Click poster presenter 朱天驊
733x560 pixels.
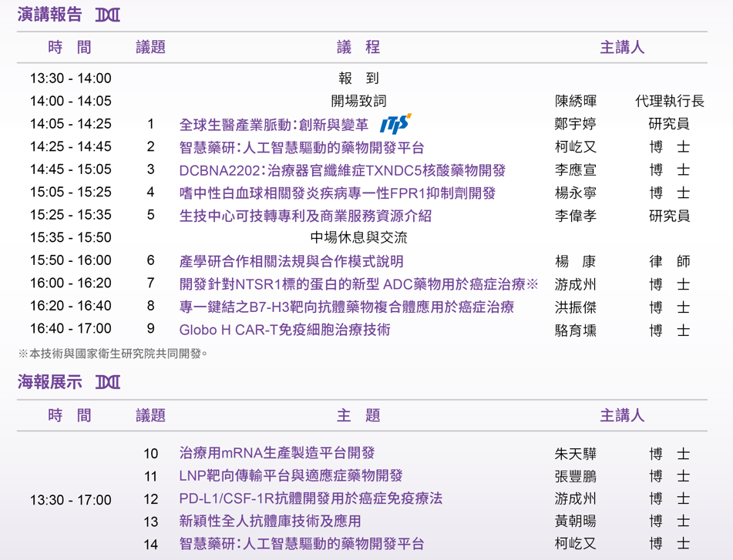coord(576,454)
